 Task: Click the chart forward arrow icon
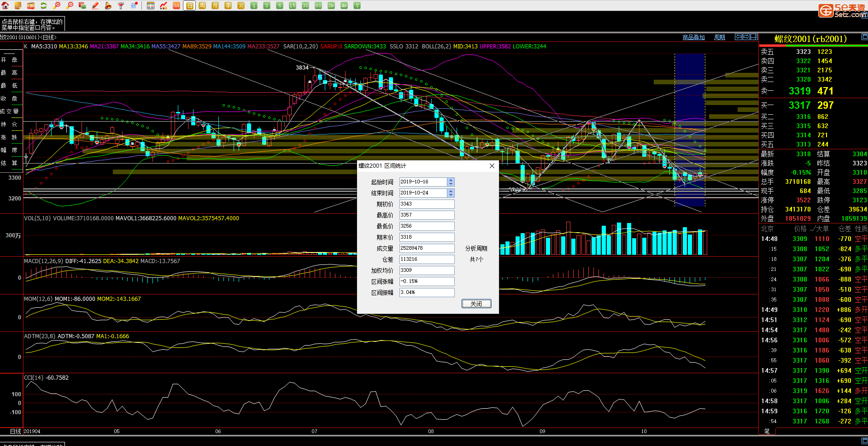pyautogui.click(x=746, y=37)
